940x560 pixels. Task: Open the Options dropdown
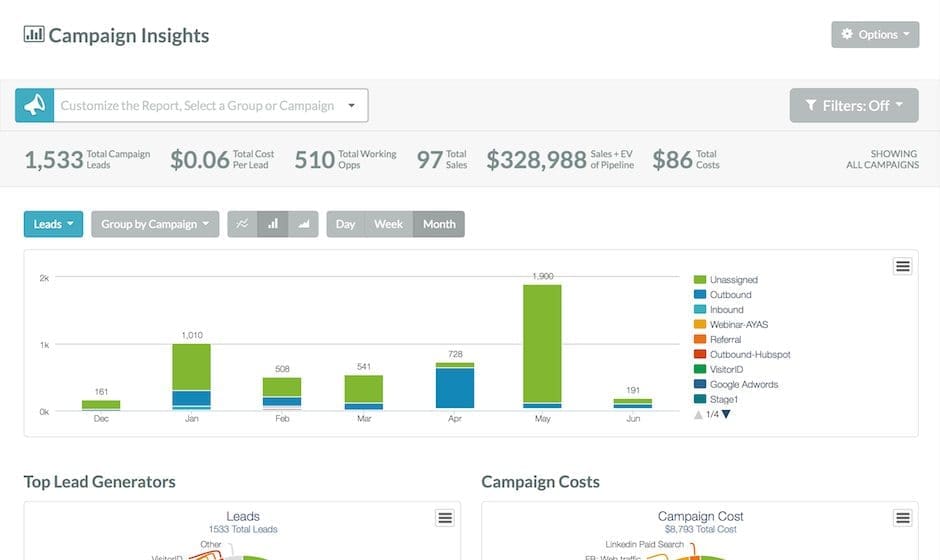pyautogui.click(x=875, y=35)
